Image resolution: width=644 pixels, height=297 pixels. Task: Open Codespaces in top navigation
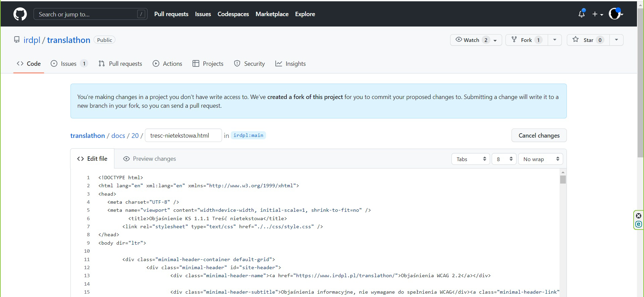point(233,14)
